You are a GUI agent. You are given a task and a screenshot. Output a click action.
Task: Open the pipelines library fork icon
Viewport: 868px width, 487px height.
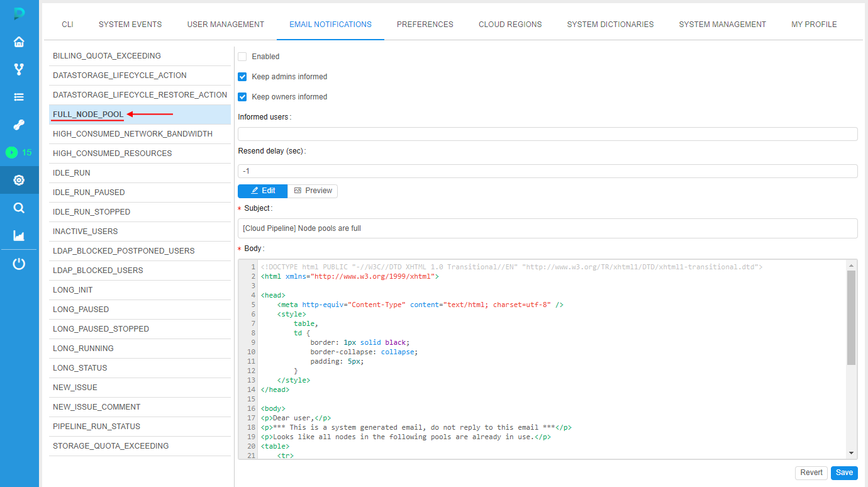coord(19,69)
